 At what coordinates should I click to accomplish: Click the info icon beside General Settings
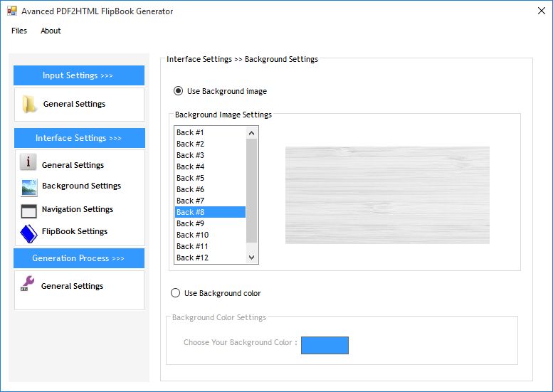[x=28, y=163]
